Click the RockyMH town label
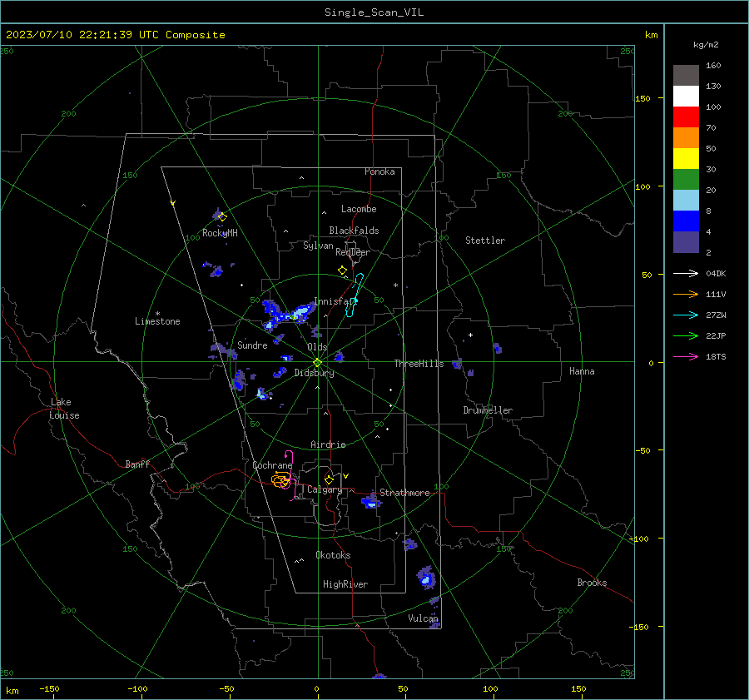Viewport: 749px width, 700px height. pos(220,234)
